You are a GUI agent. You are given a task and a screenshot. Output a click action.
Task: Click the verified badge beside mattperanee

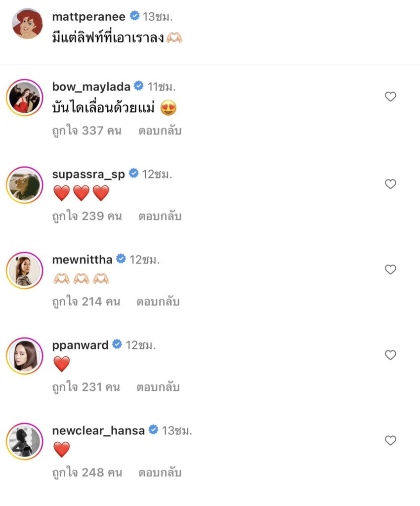coord(134,16)
